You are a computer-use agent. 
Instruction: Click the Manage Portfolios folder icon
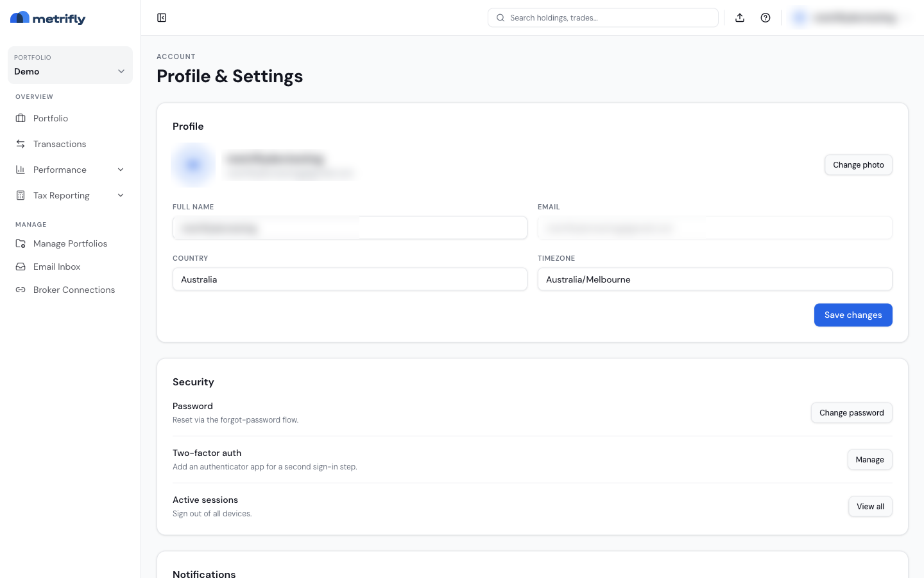pyautogui.click(x=21, y=243)
